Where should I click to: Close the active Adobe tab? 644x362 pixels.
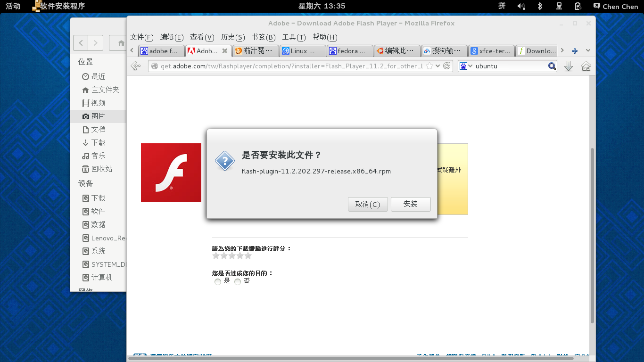(225, 51)
